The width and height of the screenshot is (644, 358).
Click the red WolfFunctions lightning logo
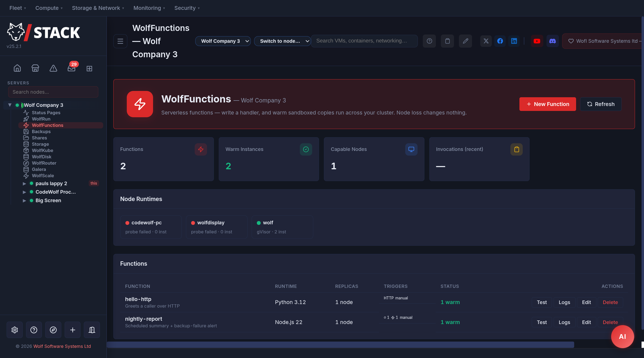coord(140,104)
